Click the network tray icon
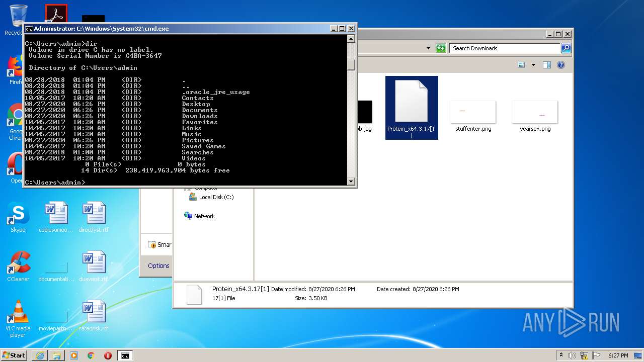The height and width of the screenshot is (362, 644). 584,355
